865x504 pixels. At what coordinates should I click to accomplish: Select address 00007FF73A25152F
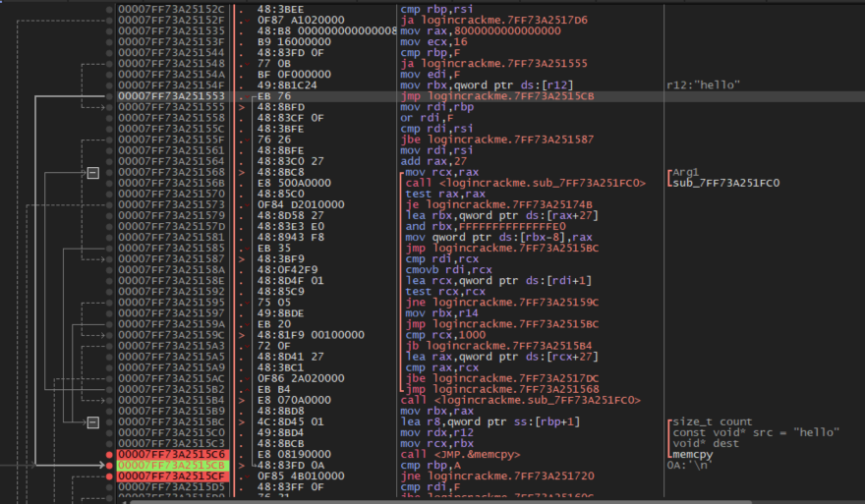[x=172, y=21]
